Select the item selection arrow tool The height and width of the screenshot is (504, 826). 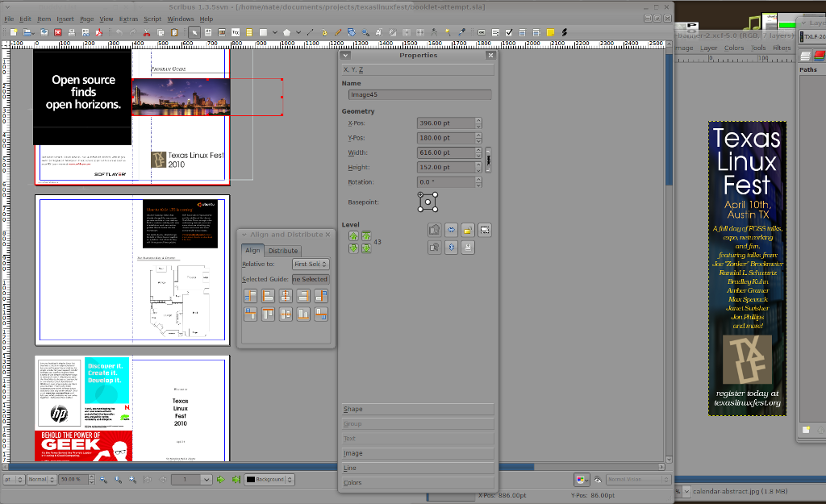195,33
